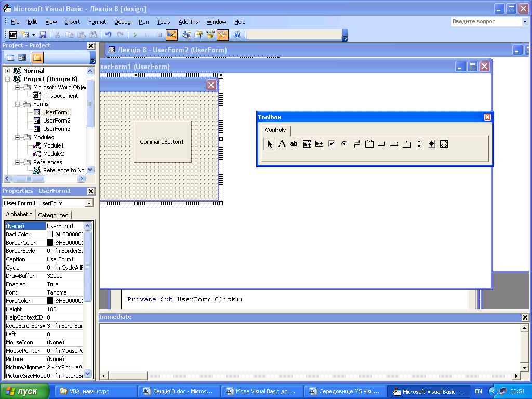Collapse the References folder in project tree

pos(17,162)
